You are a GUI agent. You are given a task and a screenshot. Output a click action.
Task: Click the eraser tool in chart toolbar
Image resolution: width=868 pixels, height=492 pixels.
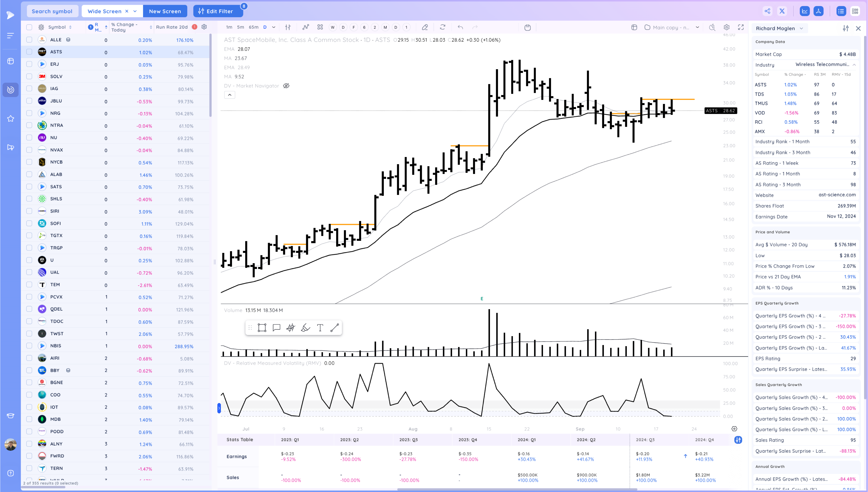tap(425, 27)
